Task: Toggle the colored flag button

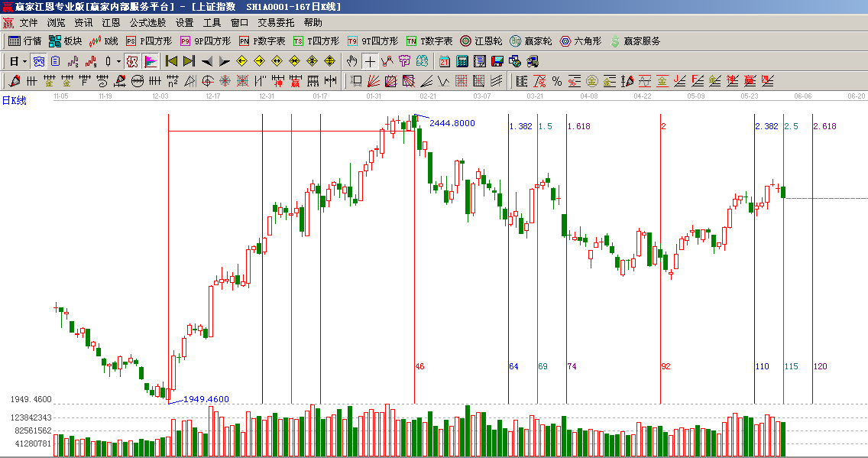Action: [x=151, y=61]
